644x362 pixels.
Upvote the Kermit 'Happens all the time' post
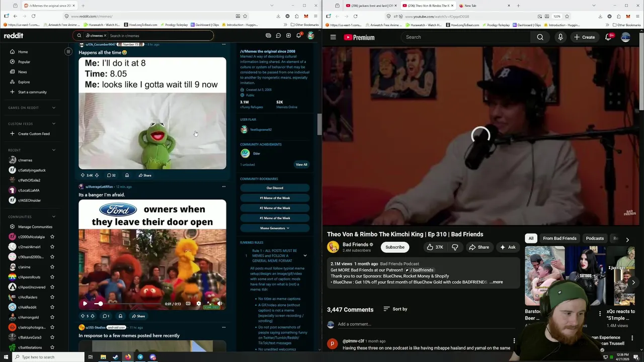click(83, 175)
